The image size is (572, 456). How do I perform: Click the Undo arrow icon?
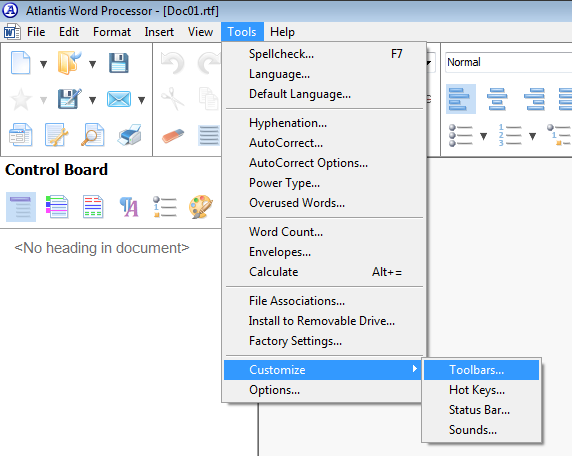tap(173, 63)
